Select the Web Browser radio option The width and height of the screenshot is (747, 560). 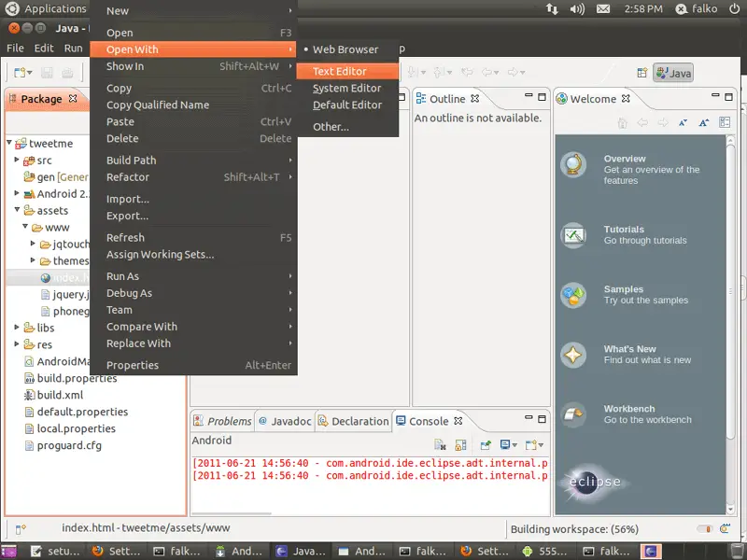pos(346,49)
